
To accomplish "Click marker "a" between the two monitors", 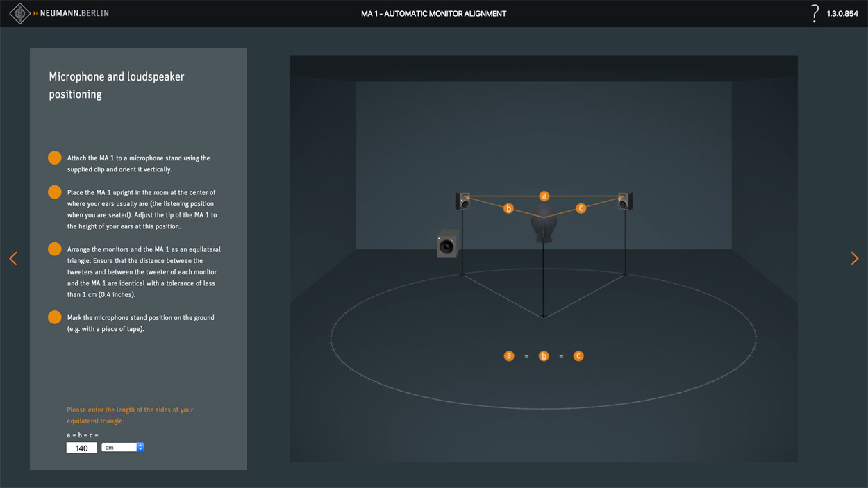I will (544, 196).
